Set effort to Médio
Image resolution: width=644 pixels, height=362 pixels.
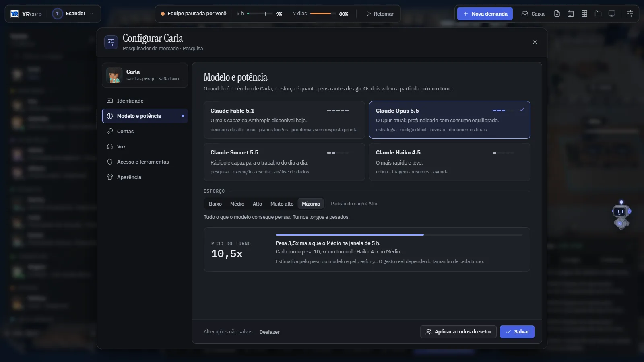(x=237, y=204)
